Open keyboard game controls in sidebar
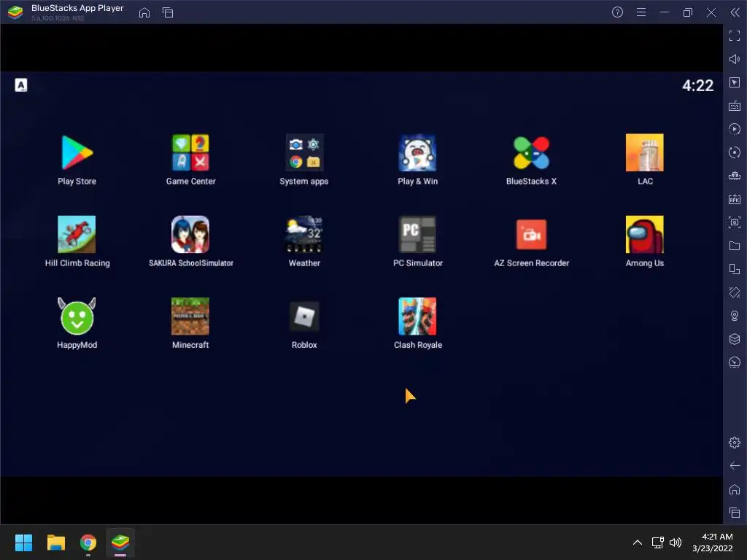Screen dimensions: 747x560 click(x=735, y=106)
